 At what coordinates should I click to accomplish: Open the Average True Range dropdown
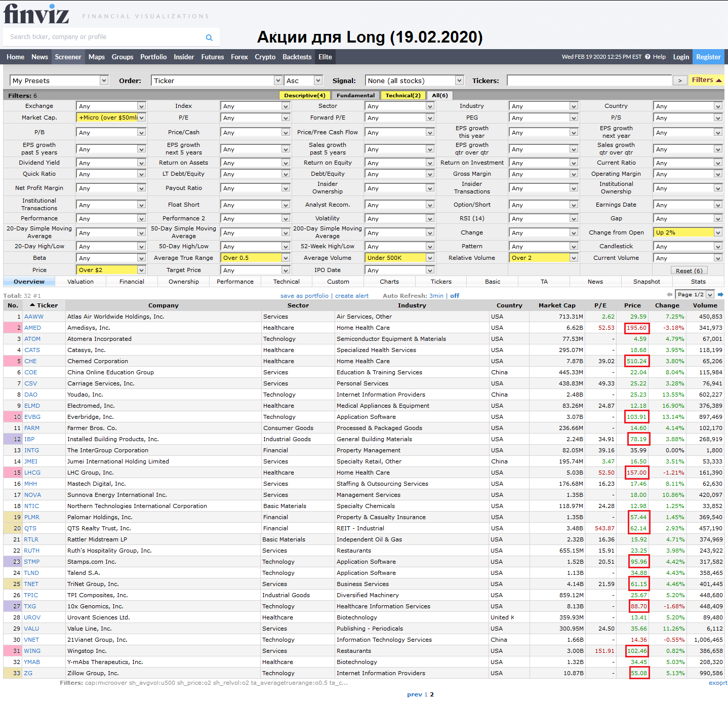pyautogui.click(x=255, y=258)
